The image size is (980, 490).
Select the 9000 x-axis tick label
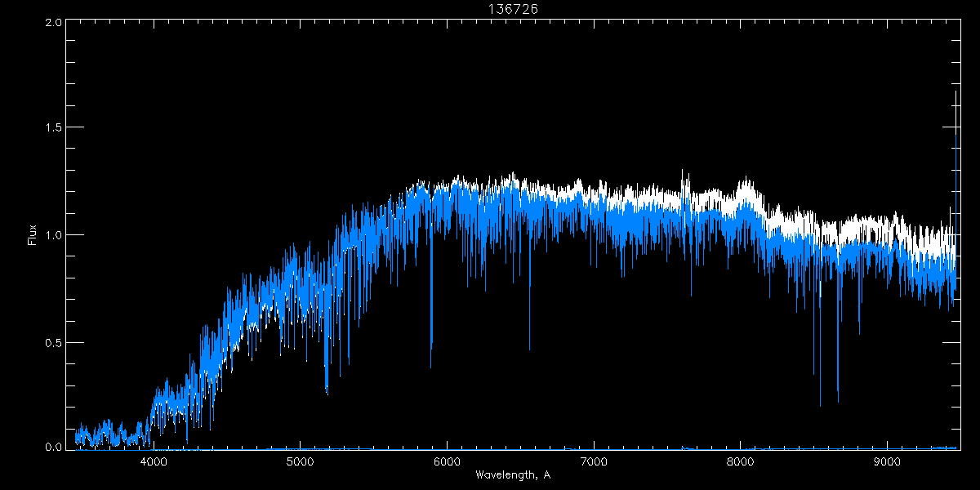click(887, 461)
